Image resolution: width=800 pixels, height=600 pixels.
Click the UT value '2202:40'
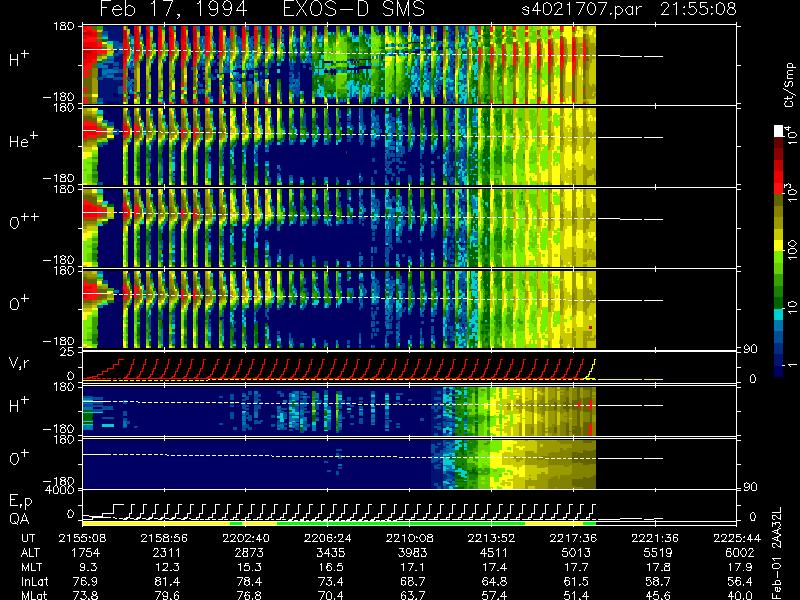coord(246,538)
